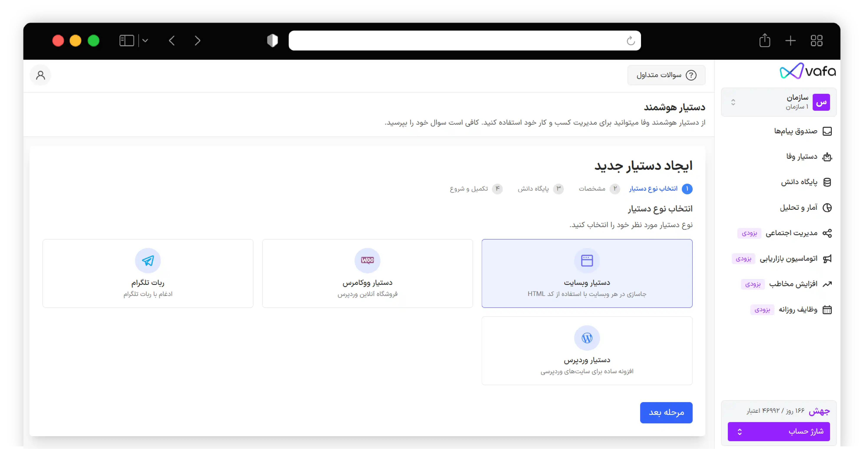The image size is (868, 449).
Task: Expand the سازمان organization switcher
Action: pyautogui.click(x=779, y=102)
